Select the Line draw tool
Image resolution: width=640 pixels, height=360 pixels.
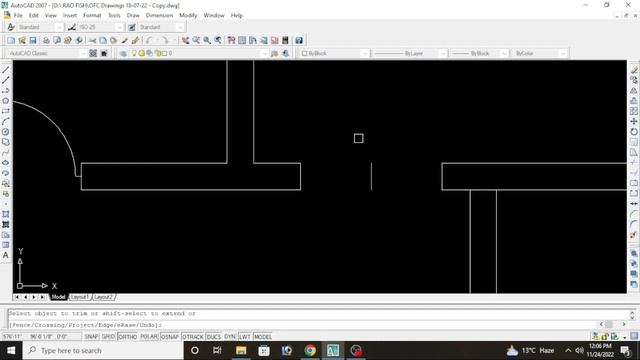pyautogui.click(x=6, y=70)
